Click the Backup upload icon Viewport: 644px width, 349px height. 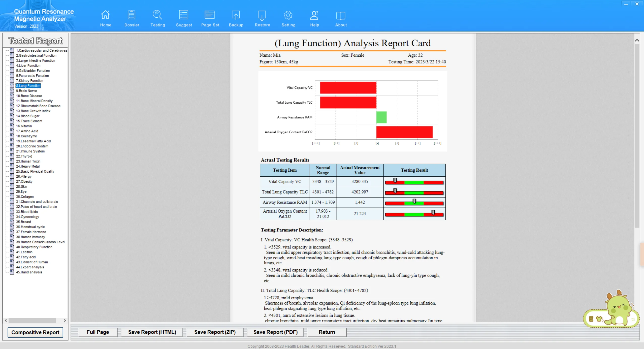pos(236,15)
